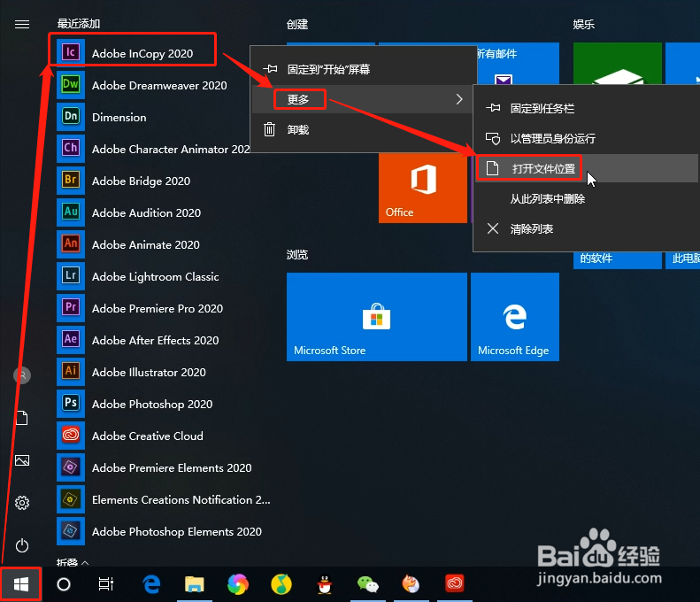700x602 pixels.
Task: Open the Microsoft Store tile
Action: (x=377, y=317)
